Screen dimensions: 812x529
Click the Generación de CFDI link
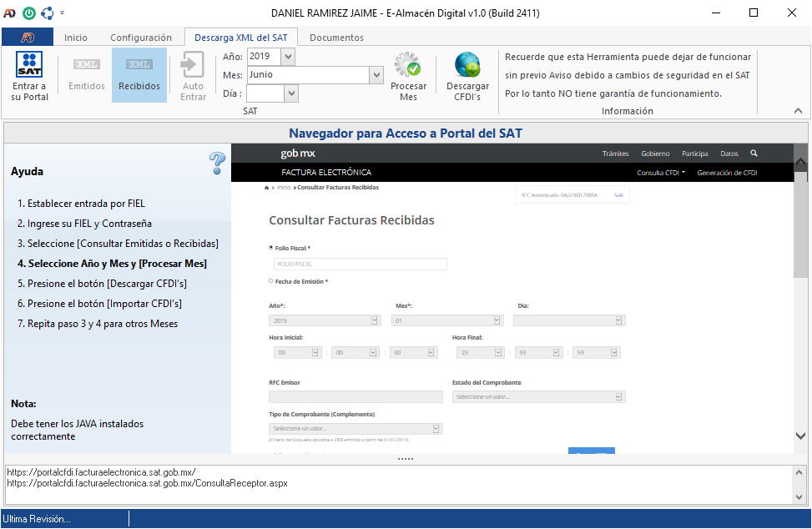click(727, 173)
